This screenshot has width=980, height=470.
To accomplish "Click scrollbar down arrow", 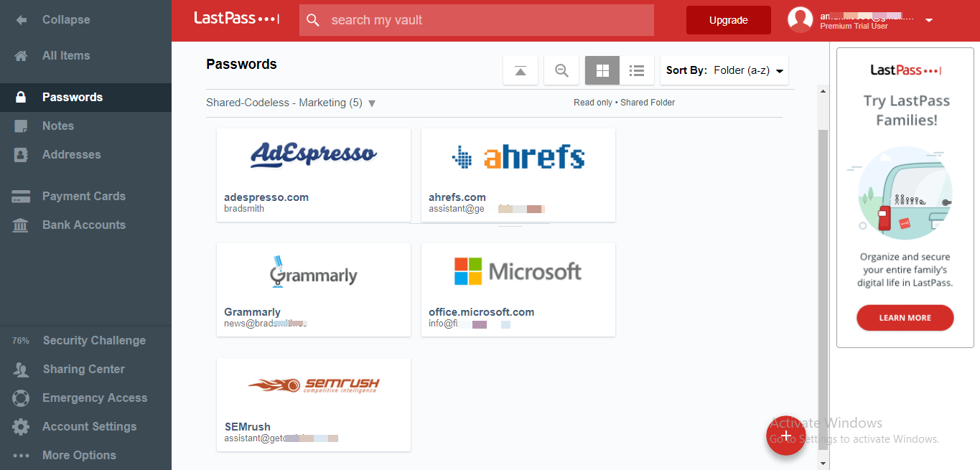I will 823,464.
